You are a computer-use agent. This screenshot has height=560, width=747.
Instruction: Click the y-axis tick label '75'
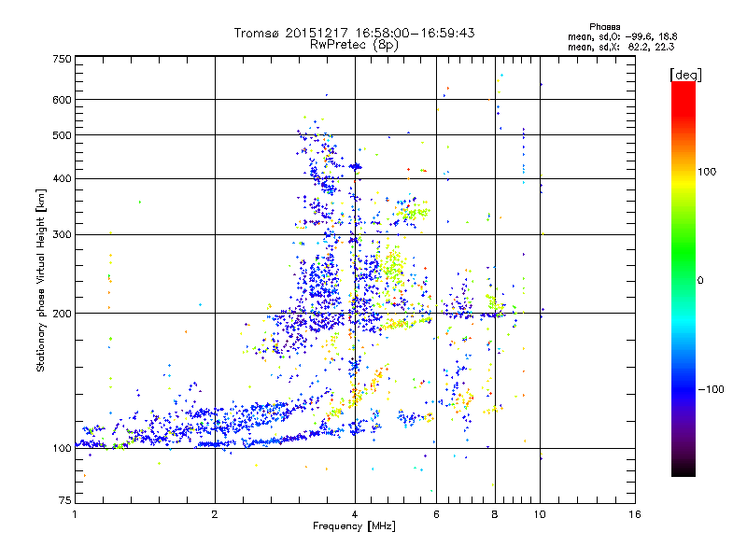coord(65,500)
